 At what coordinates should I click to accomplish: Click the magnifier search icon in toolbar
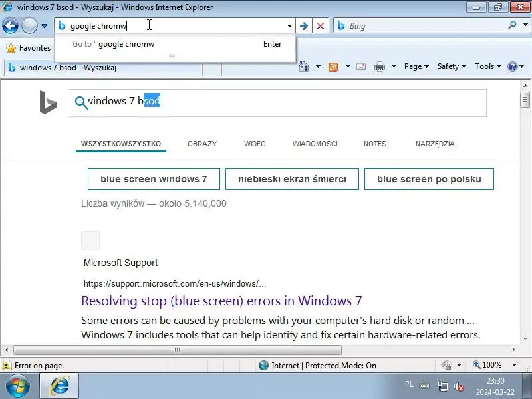(x=512, y=25)
